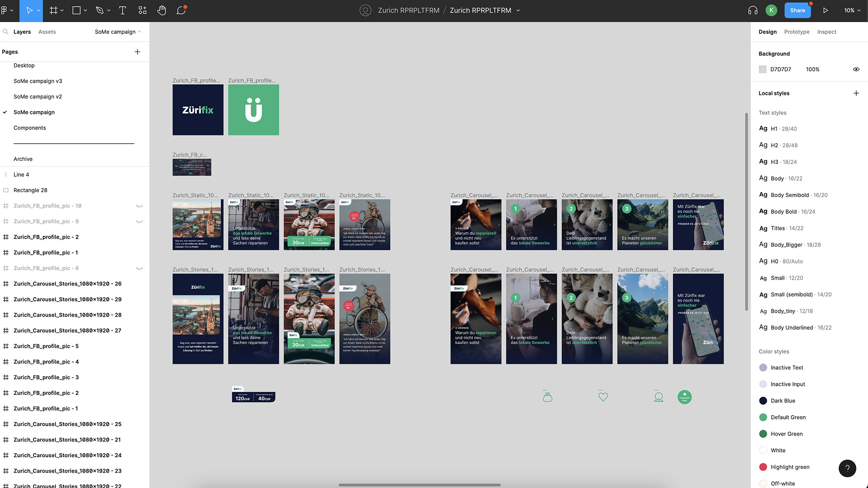
Task: Select the Hand tool
Action: (x=161, y=10)
